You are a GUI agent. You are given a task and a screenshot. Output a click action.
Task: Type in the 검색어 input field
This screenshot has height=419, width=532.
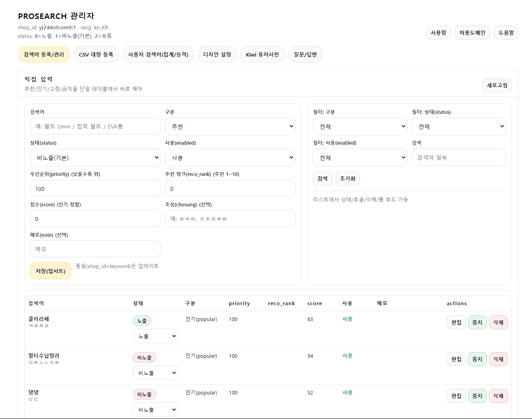(95, 126)
